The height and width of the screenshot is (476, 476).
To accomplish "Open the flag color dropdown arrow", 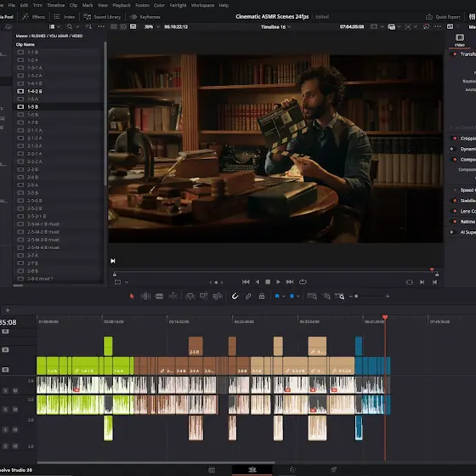I will 284,297.
